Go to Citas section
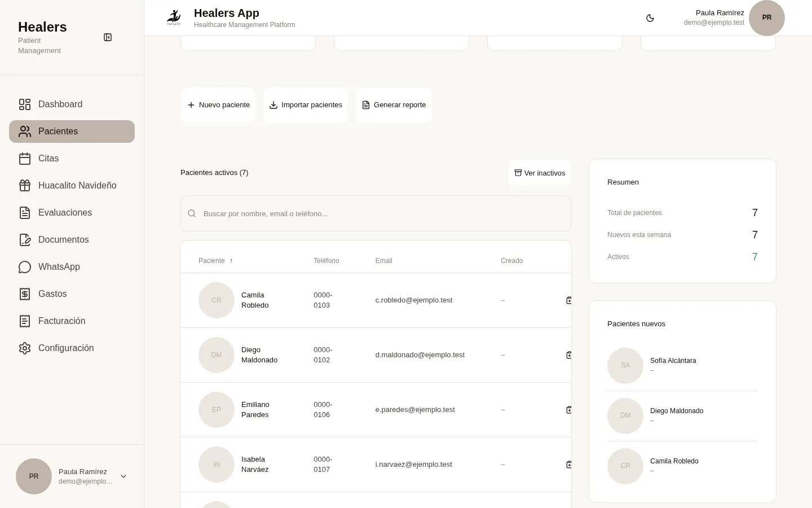This screenshot has height=508, width=812. 72,159
